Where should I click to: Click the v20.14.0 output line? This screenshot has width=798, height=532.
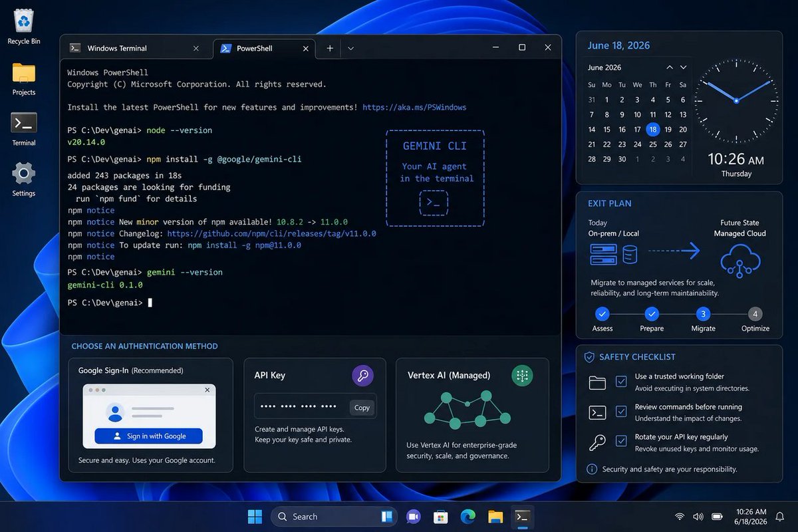tap(86, 142)
